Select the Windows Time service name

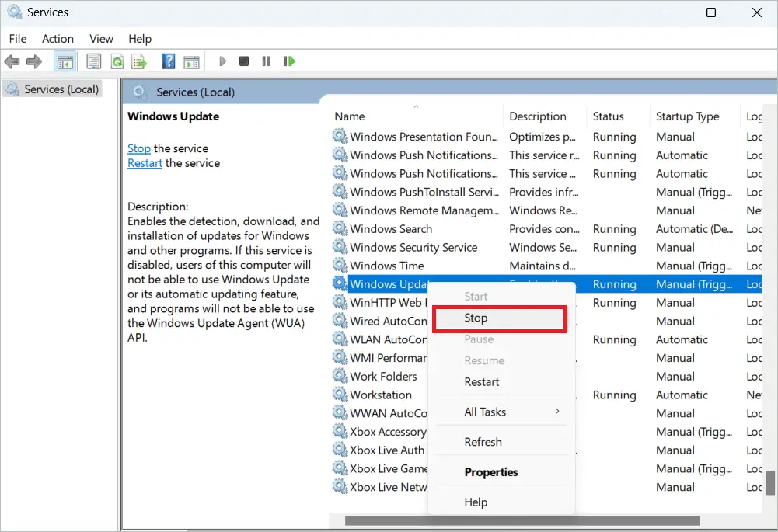coord(387,266)
